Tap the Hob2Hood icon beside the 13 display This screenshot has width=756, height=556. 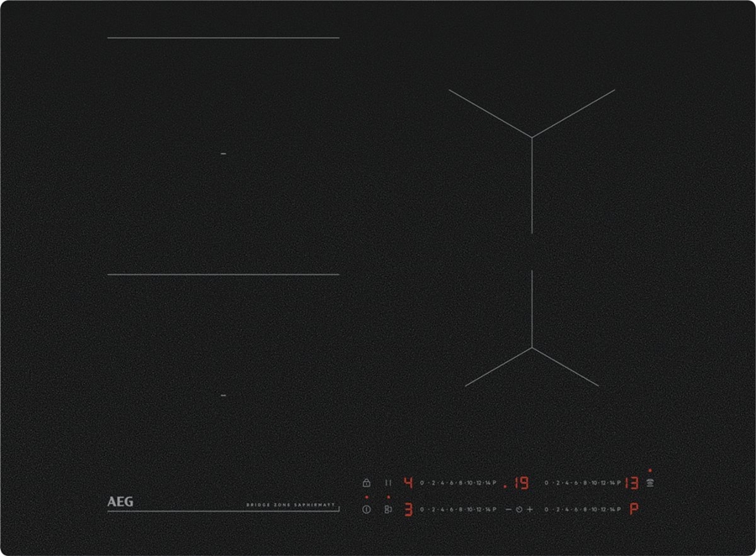click(650, 483)
